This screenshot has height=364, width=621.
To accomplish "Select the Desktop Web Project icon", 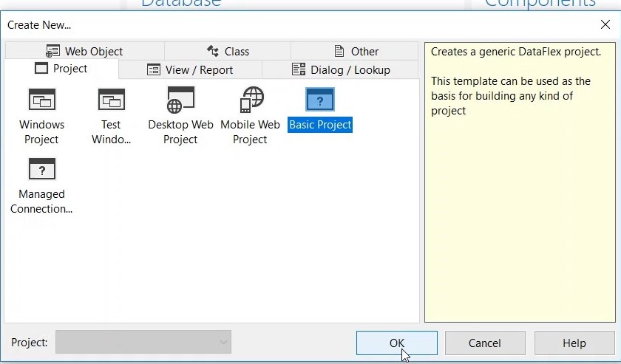I will click(180, 100).
